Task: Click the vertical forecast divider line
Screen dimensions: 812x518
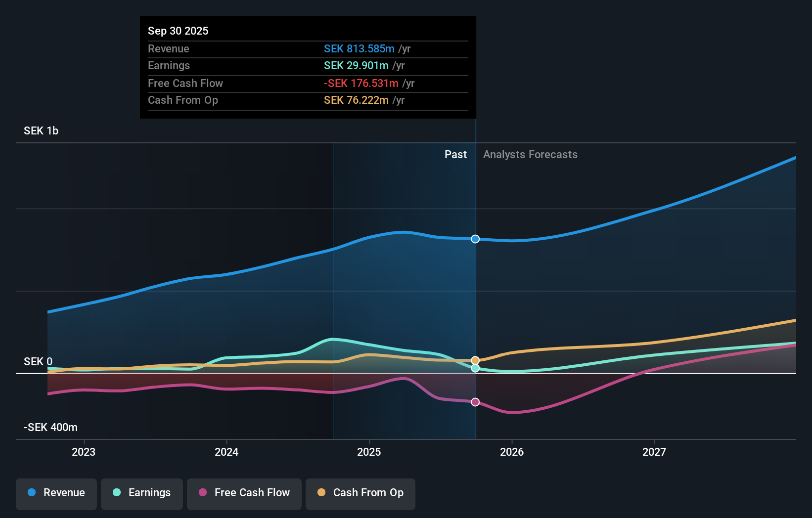Action: 475,297
